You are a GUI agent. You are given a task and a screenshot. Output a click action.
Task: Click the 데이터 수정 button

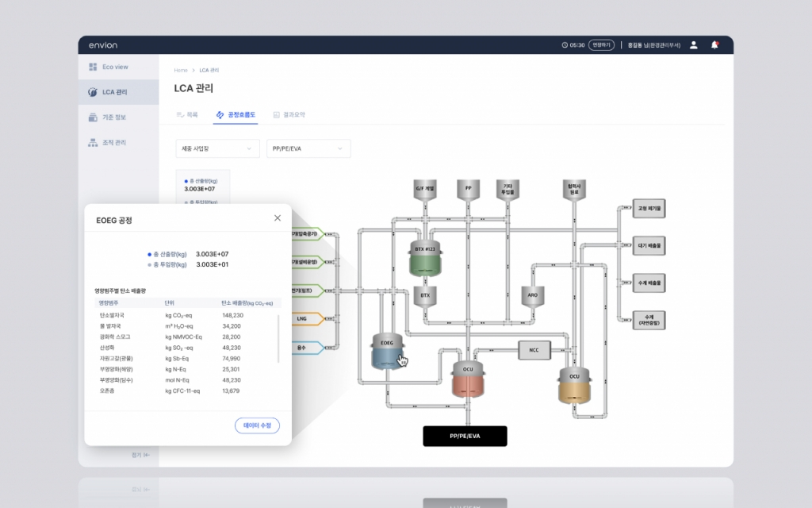coord(257,426)
